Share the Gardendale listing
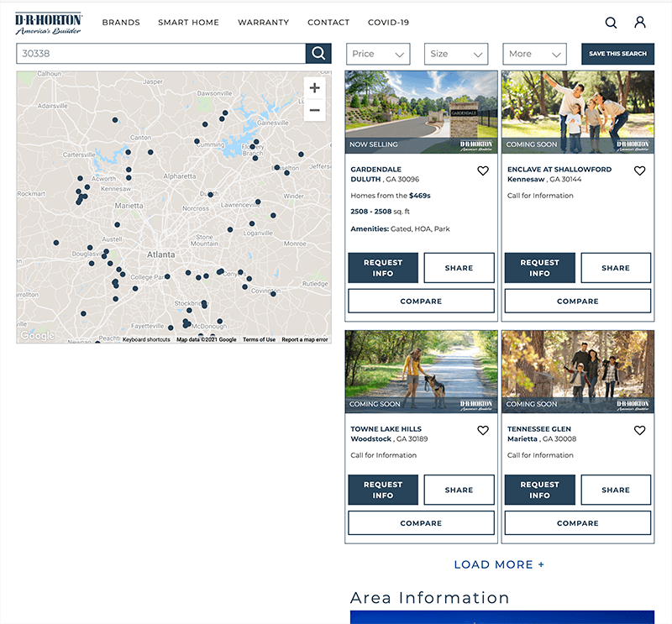The height and width of the screenshot is (624, 672). pyautogui.click(x=459, y=268)
